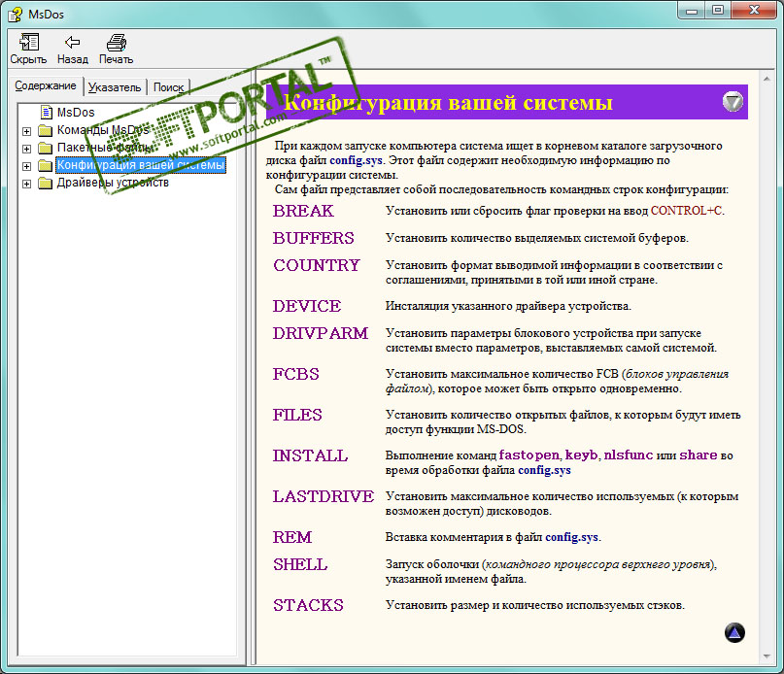The height and width of the screenshot is (674, 784).
Task: Minimize the MsDos help window
Action: coord(692,11)
